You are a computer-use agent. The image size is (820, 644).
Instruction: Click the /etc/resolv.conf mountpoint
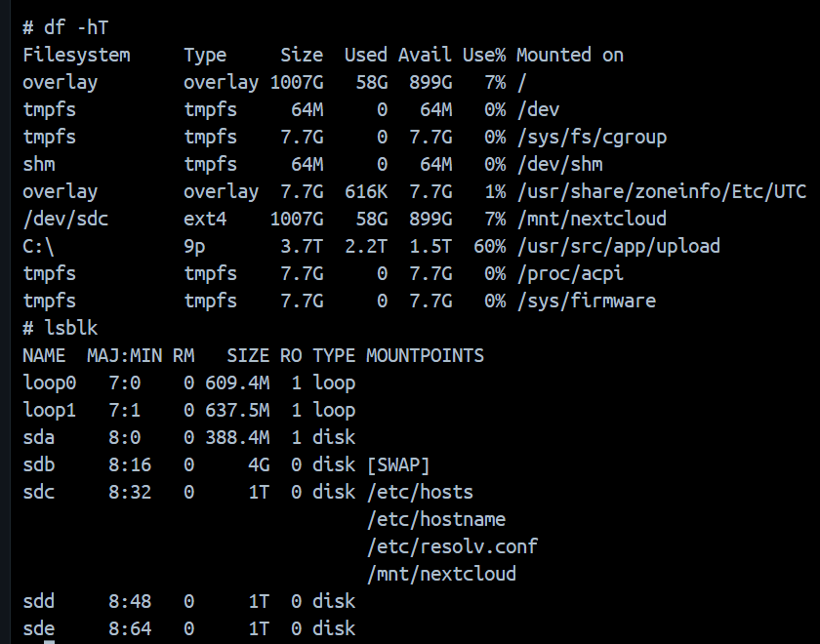click(452, 546)
